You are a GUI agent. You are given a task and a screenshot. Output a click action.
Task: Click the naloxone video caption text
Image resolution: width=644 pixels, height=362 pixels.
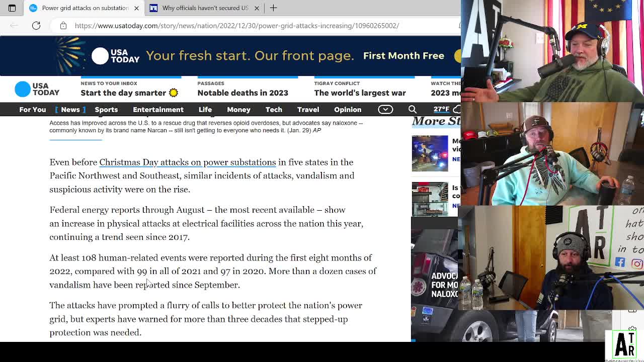[206, 127]
